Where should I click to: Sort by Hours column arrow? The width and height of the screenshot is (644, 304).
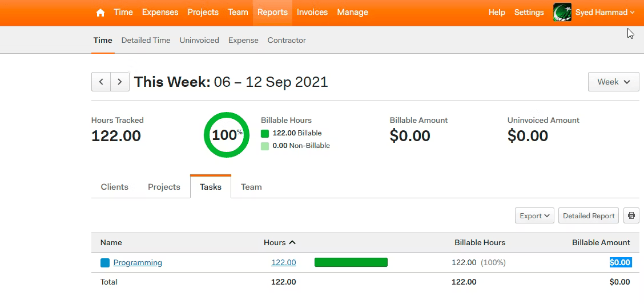tap(292, 242)
